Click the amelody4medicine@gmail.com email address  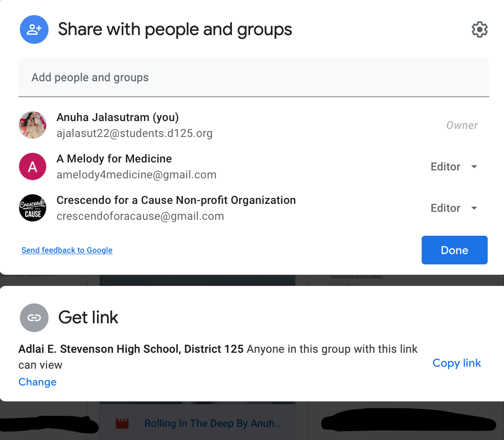tap(136, 175)
